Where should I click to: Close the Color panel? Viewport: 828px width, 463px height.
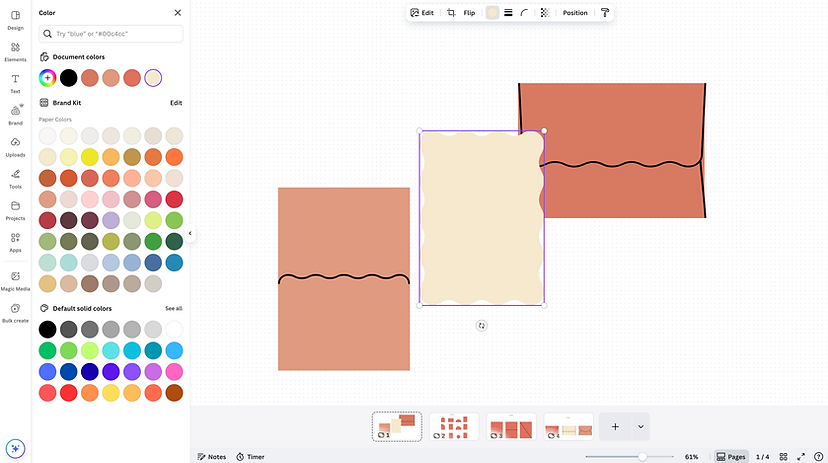click(x=177, y=13)
